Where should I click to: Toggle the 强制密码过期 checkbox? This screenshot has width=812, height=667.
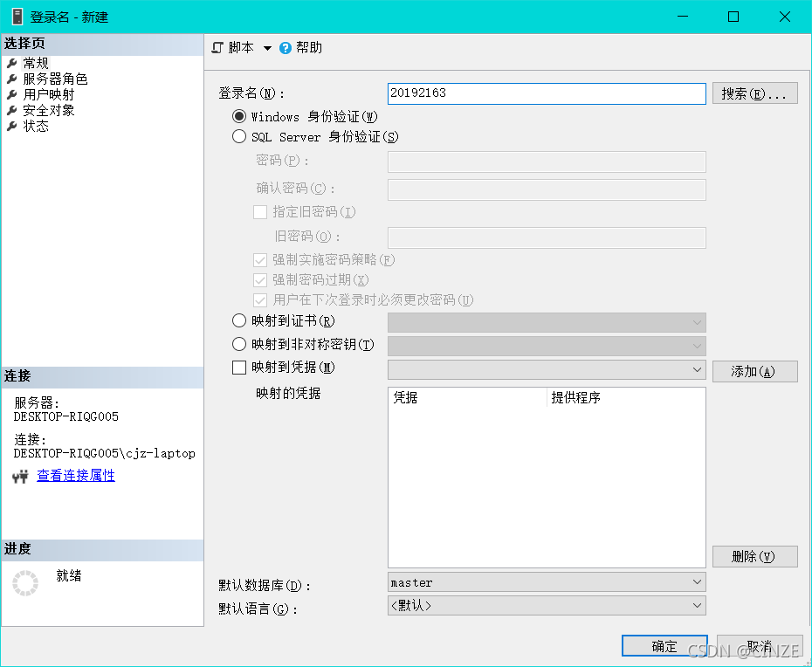[x=260, y=280]
